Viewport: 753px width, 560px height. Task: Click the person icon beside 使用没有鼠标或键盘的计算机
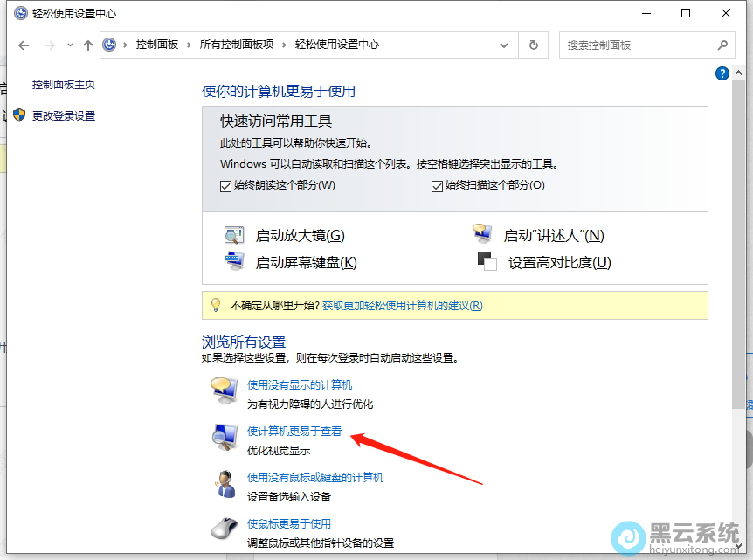[225, 484]
